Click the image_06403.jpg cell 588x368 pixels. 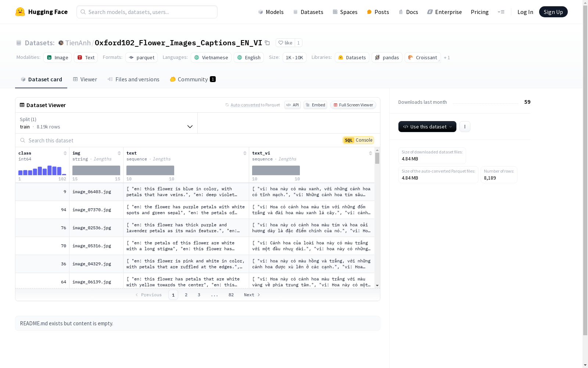[96, 192]
